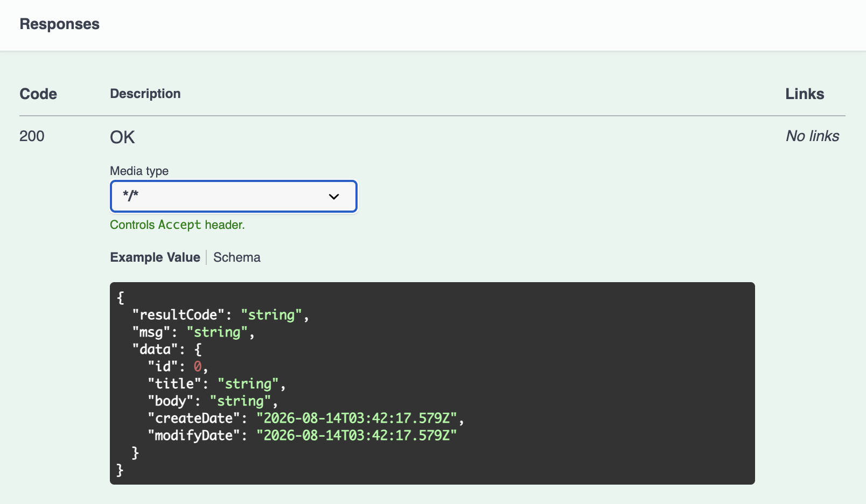
Task: Click the "msg" line in example JSON
Action: click(x=193, y=332)
